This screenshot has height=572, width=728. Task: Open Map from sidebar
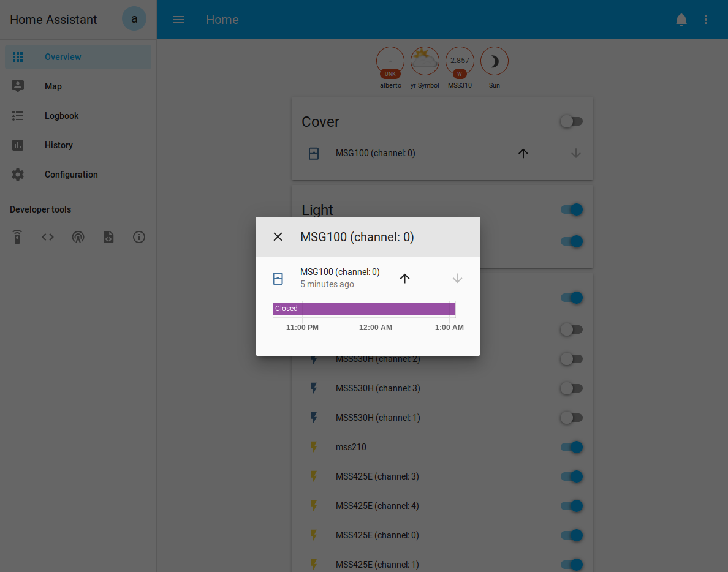tap(78, 86)
